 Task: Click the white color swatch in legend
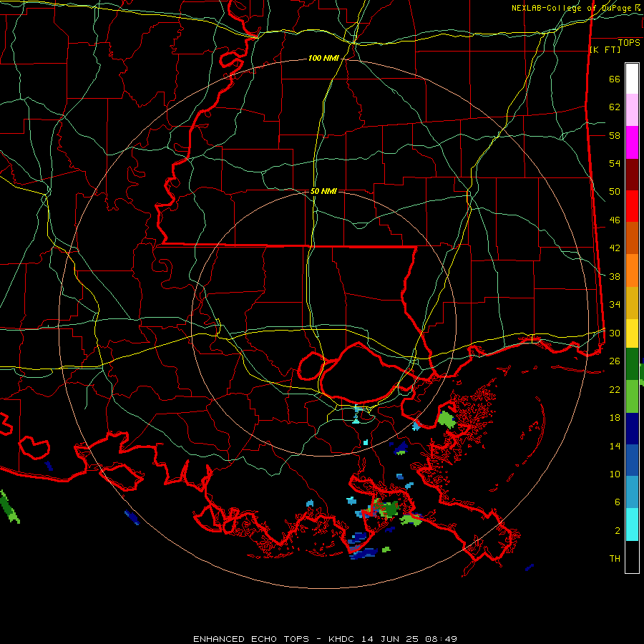click(x=632, y=79)
